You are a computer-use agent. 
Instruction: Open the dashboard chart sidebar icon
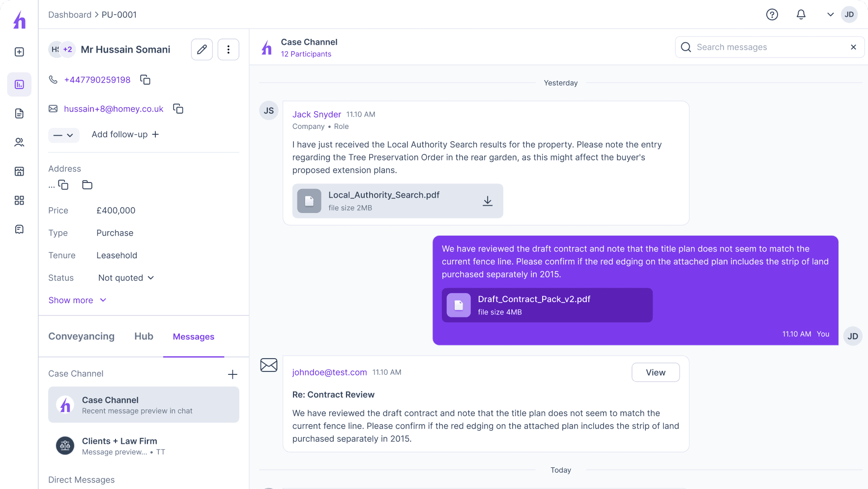[x=19, y=85]
